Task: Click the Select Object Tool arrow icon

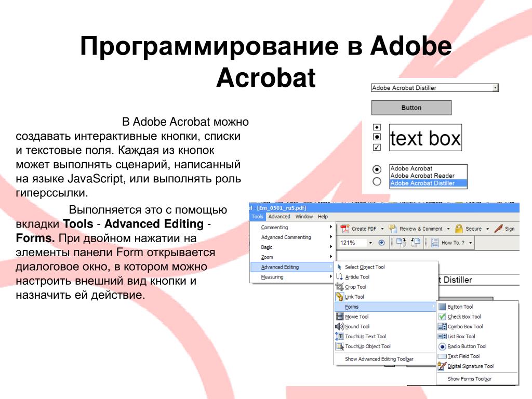Action: coord(339,267)
